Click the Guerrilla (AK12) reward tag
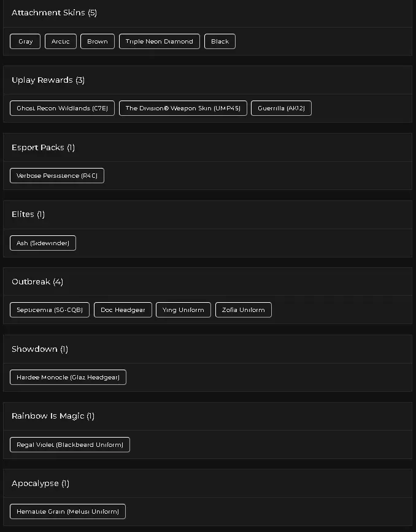This screenshot has width=416, height=532. (281, 108)
